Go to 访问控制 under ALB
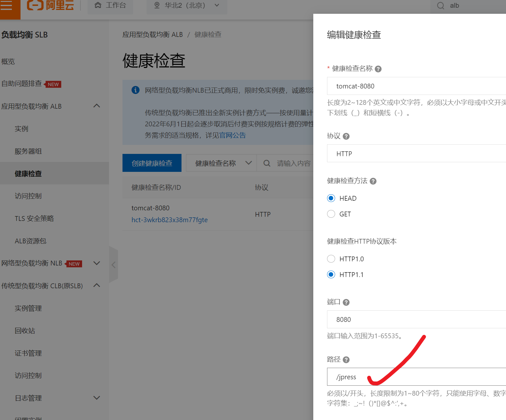This screenshot has width=506, height=420. (28, 196)
